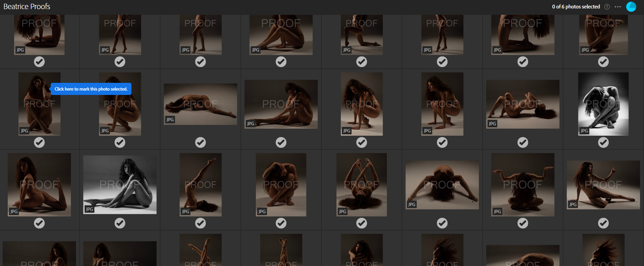Select checkmark under third photo in second row
The height and width of the screenshot is (266, 644).
201,142
